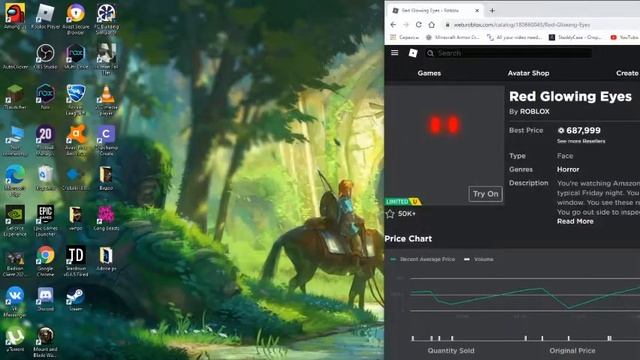The height and width of the screenshot is (360, 640).
Task: Launch Roblox Player from the desktop
Action: 45,16
